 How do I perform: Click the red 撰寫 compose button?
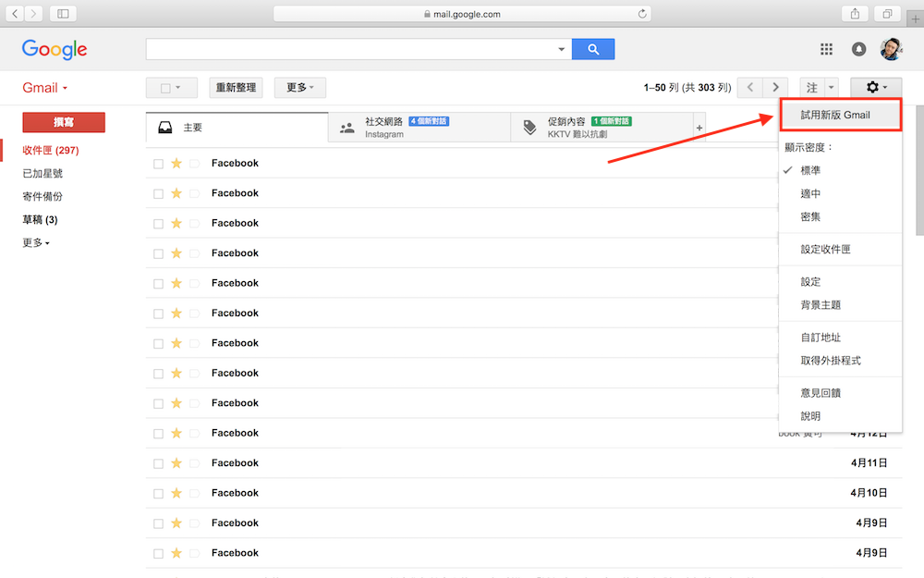pyautogui.click(x=64, y=122)
